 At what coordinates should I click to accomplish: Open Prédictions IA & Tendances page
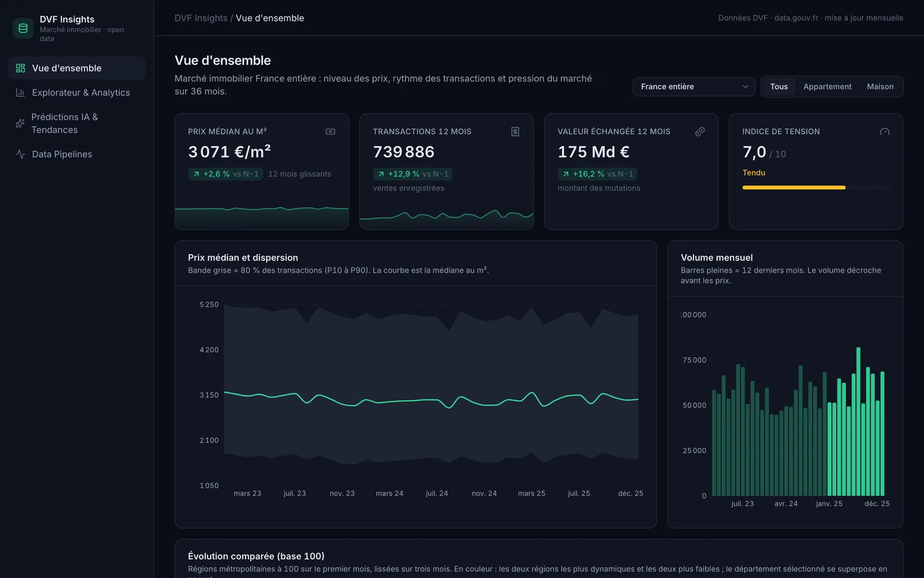tap(76, 123)
